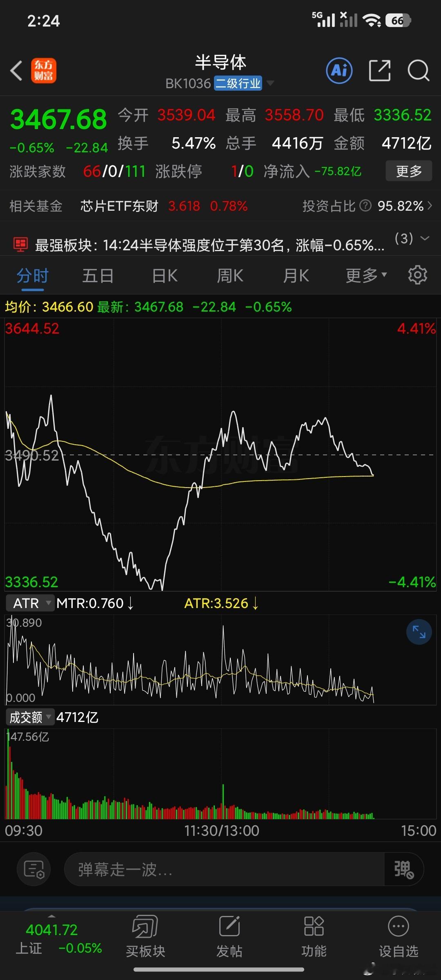The height and width of the screenshot is (980, 441).
Task: Tap the 设自选 watchlist icon
Action: (x=399, y=926)
